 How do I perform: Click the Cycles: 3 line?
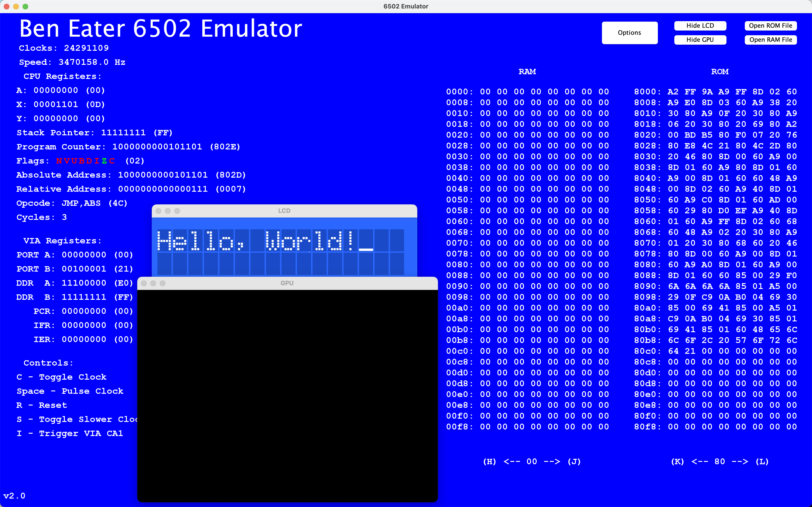[42, 217]
